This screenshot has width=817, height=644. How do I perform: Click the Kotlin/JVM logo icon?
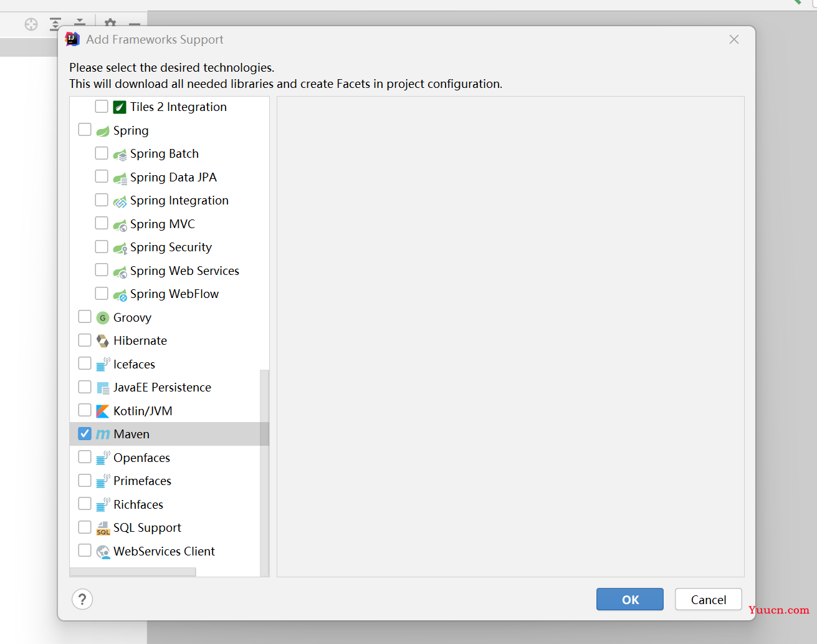pyautogui.click(x=103, y=411)
